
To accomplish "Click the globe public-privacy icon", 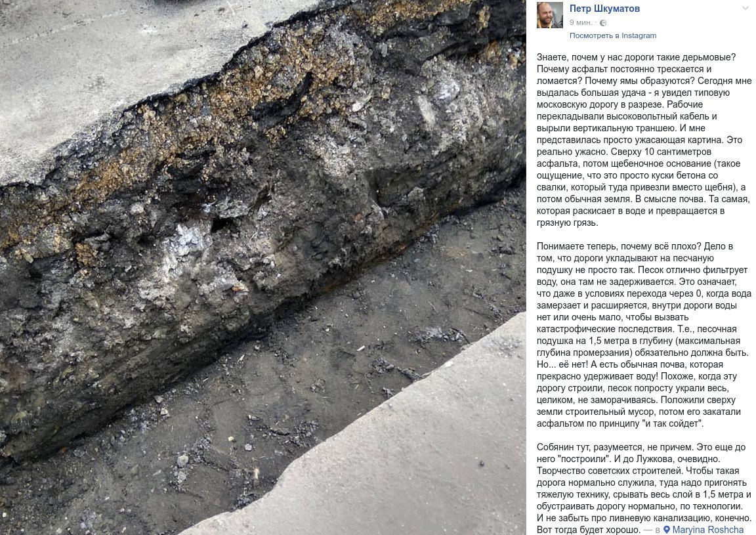I will 603,23.
